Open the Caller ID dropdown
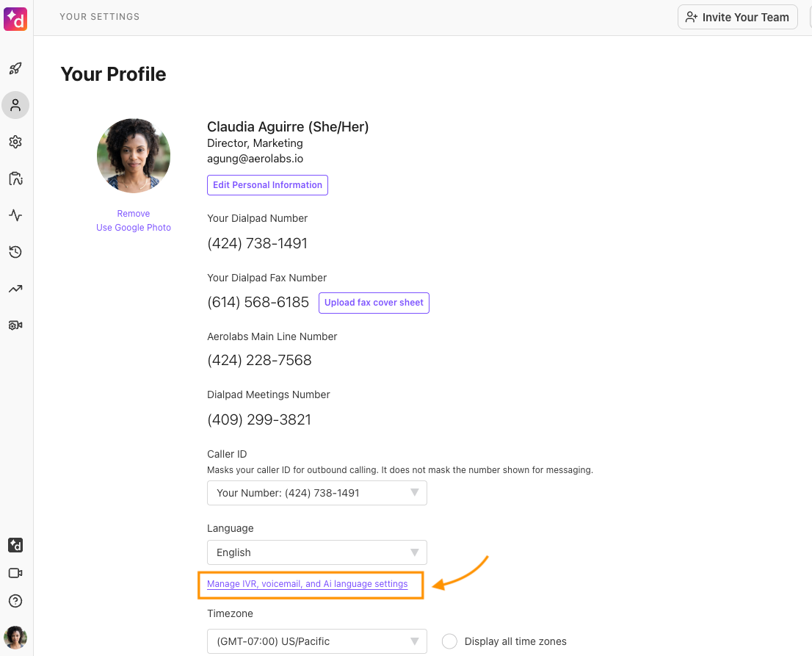 (317, 493)
